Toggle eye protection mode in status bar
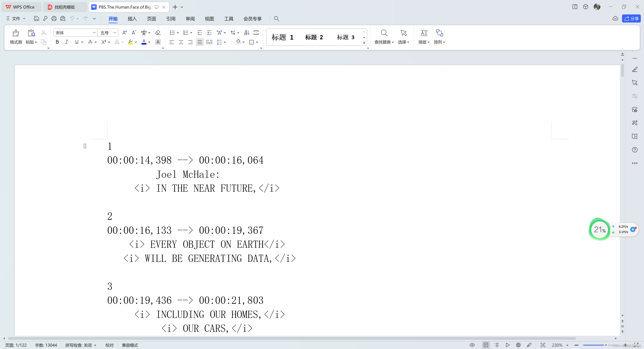The width and height of the screenshot is (644, 349). (x=472, y=345)
